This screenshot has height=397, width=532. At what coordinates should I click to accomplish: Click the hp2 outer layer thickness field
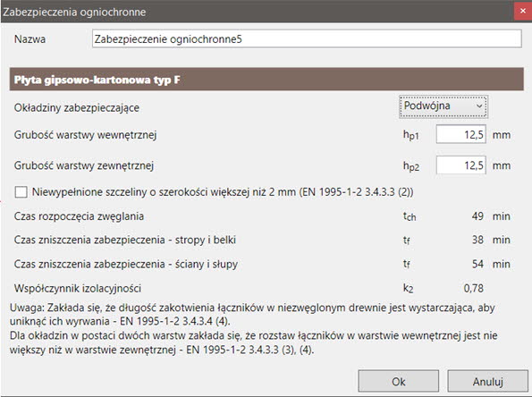point(461,165)
